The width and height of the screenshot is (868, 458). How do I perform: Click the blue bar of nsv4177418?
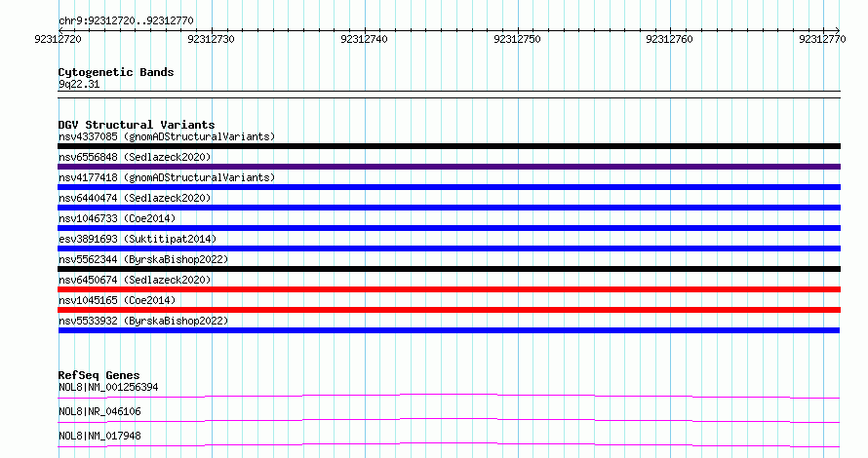point(449,187)
